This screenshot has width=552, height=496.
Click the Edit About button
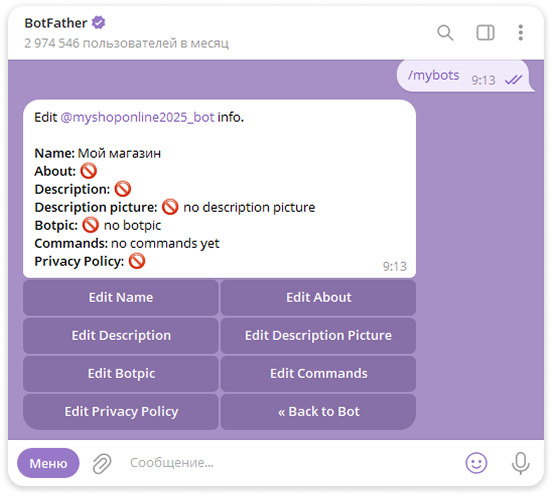click(x=318, y=298)
